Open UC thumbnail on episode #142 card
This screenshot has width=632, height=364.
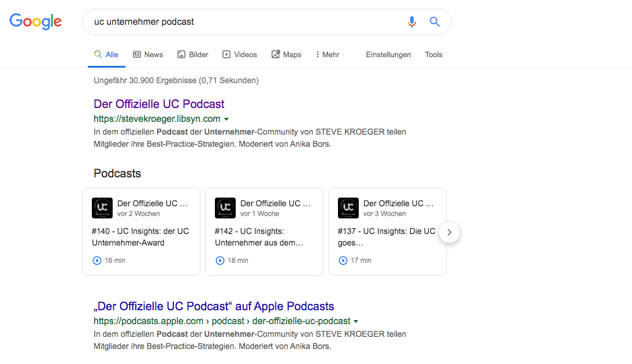[x=225, y=208]
